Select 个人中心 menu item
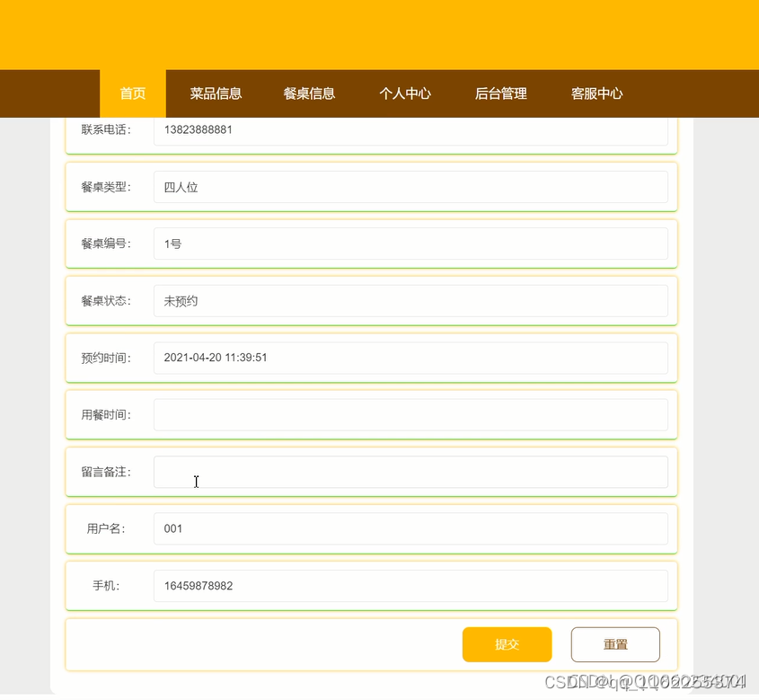 point(405,93)
